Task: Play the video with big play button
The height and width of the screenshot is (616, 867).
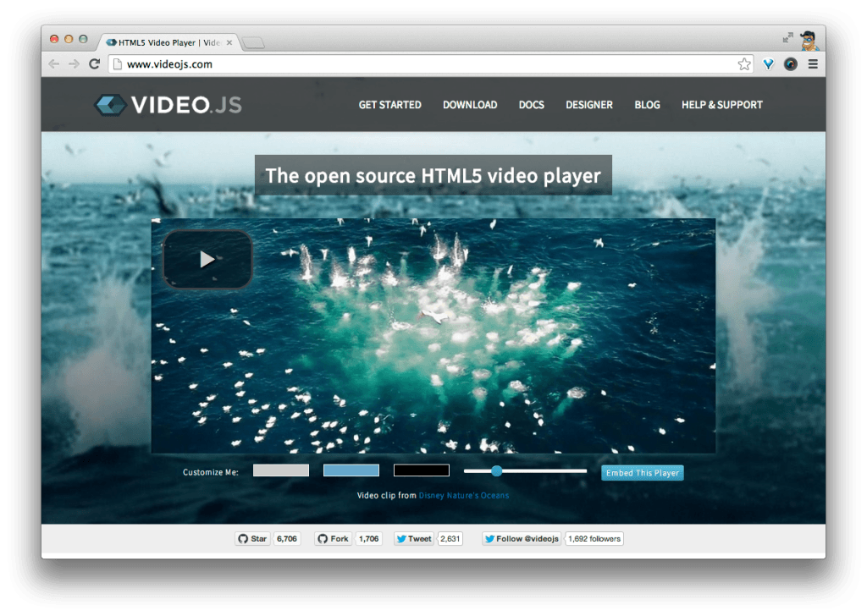Action: (x=207, y=259)
